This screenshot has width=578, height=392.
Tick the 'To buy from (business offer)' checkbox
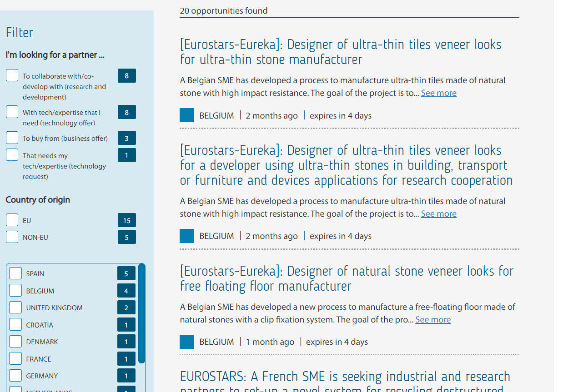[x=12, y=138]
